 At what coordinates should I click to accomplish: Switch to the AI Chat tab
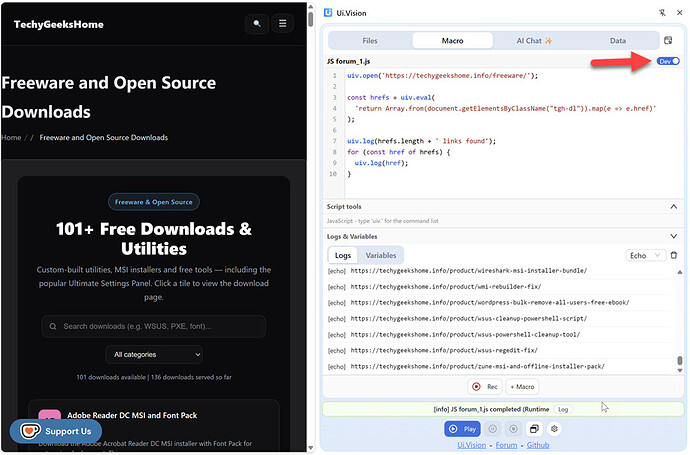(534, 40)
